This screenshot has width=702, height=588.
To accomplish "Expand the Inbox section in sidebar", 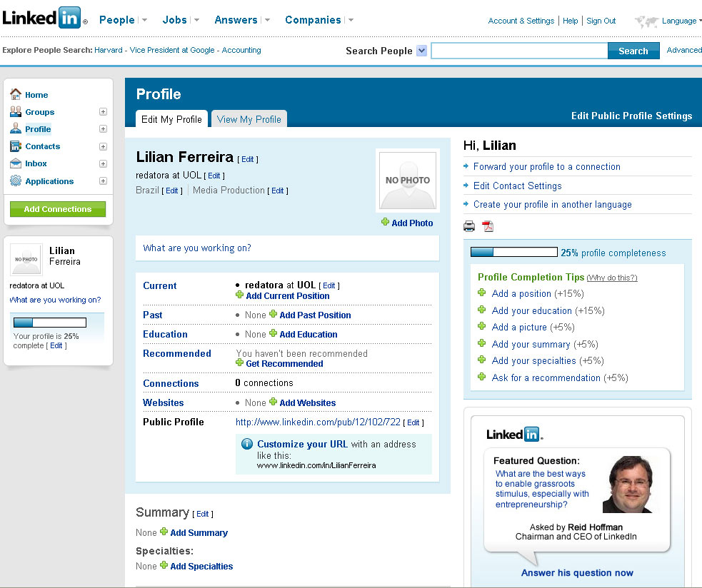I will (103, 164).
